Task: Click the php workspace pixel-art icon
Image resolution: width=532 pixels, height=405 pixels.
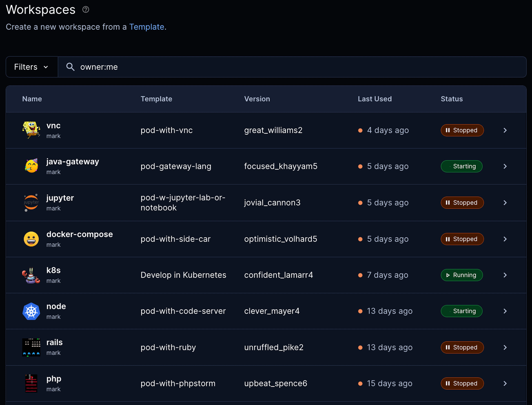Action: 31,383
